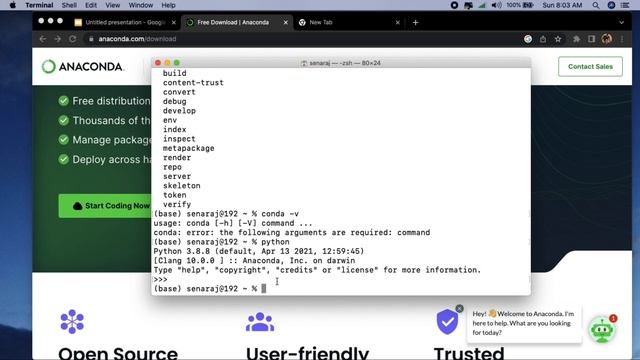640x360 pixels.
Task: Close the Free Download Anaconda tab
Action: click(286, 22)
